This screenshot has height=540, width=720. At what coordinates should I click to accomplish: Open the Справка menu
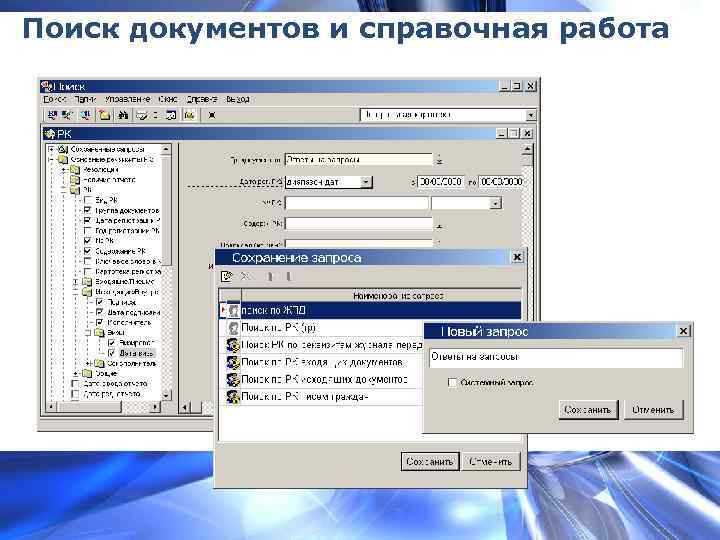[202, 99]
